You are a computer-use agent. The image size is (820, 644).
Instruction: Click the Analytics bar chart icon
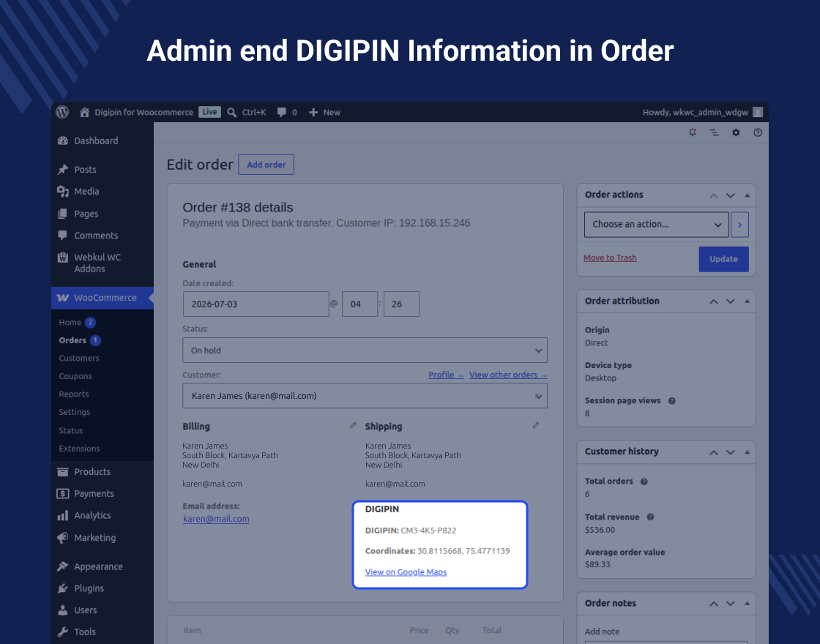[63, 515]
